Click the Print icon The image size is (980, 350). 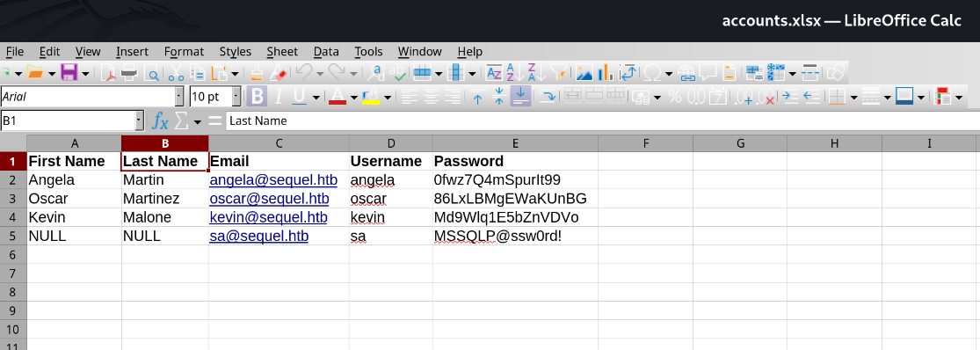pyautogui.click(x=129, y=73)
